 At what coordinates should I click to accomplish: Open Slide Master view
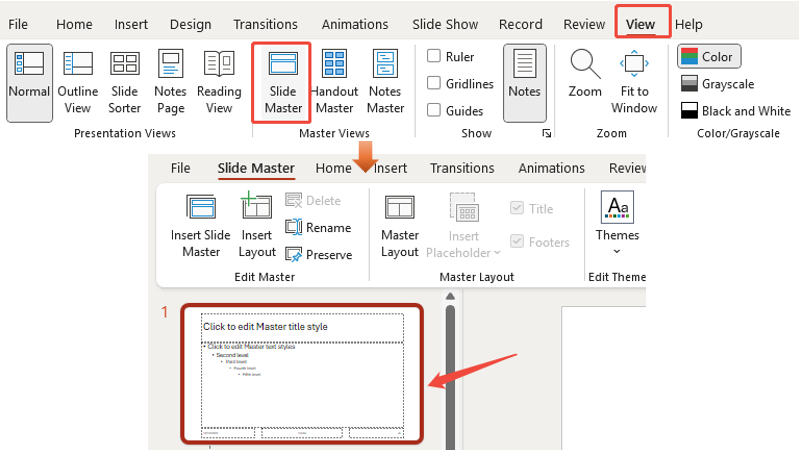tap(283, 83)
